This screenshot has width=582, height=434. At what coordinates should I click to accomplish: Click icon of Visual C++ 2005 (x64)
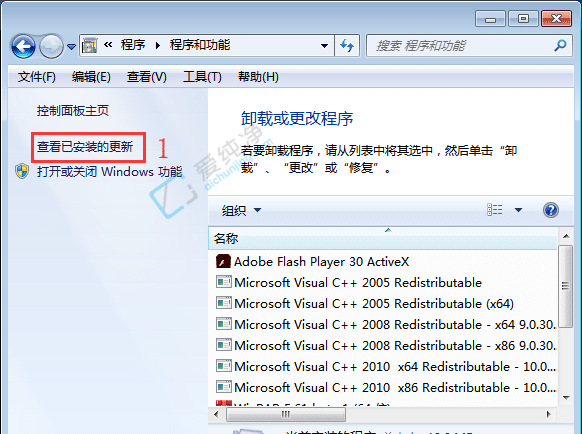(223, 303)
